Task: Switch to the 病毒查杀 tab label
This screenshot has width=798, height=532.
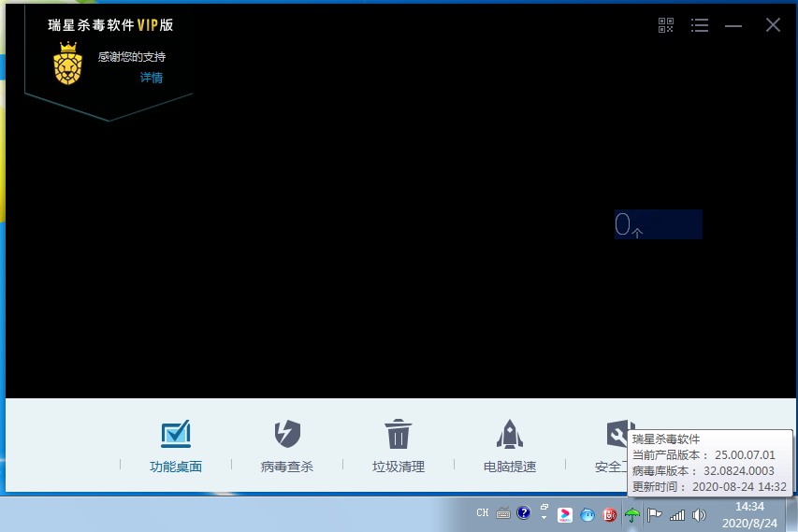Action: click(287, 467)
